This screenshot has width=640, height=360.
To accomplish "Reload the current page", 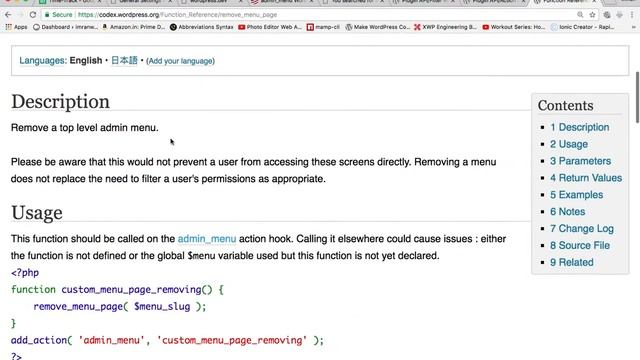I will [33, 15].
